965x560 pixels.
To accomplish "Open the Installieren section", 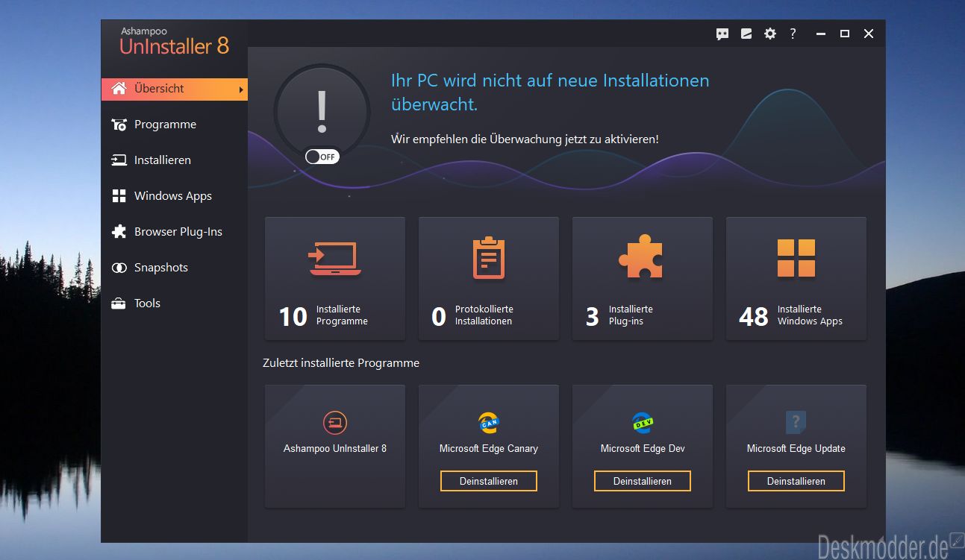I will coord(175,160).
